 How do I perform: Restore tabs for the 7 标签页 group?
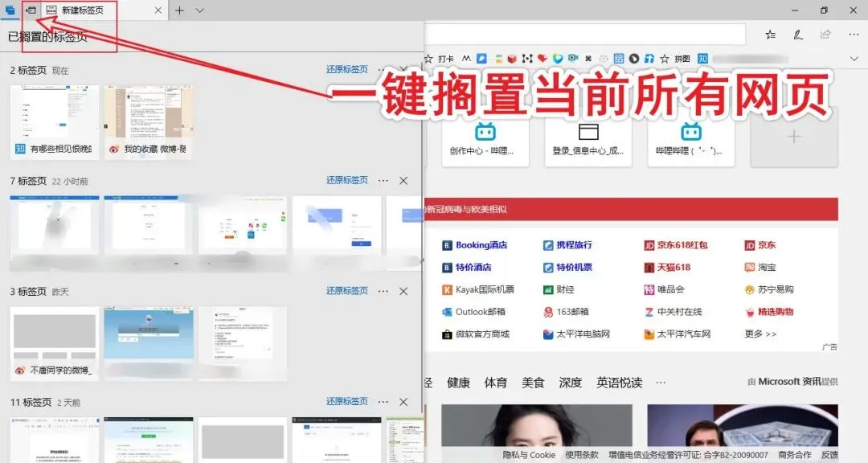coord(347,180)
